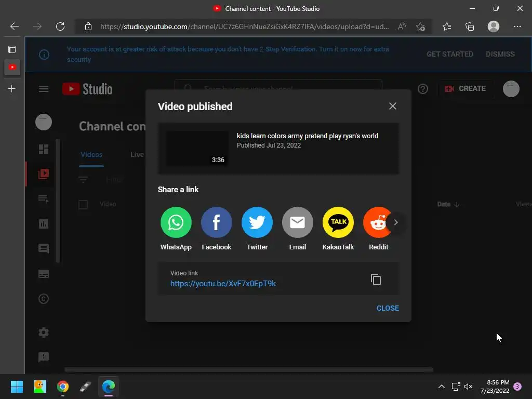532x399 pixels.
Task: Click the browser address bar URL
Action: [244, 26]
